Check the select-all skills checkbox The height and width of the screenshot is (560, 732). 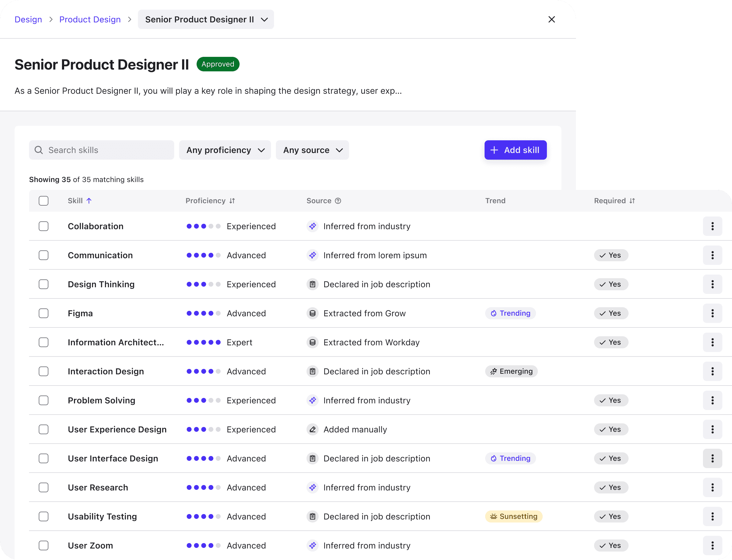click(x=43, y=201)
